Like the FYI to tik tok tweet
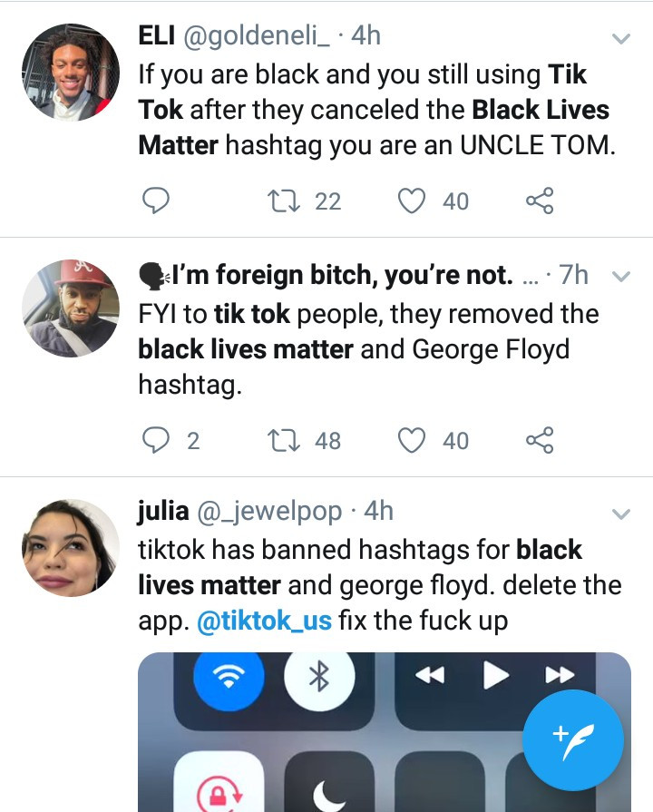 [413, 440]
